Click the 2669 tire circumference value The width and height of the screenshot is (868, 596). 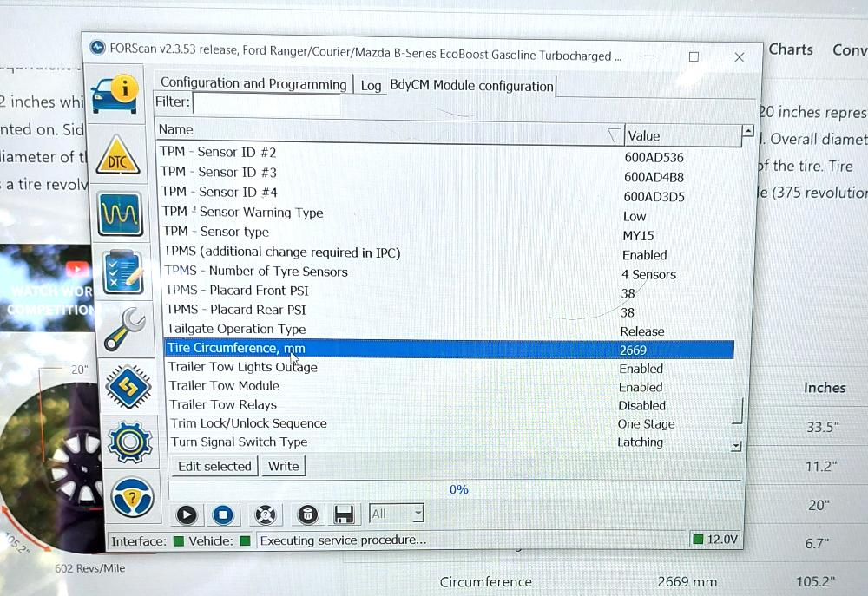pyautogui.click(x=633, y=350)
